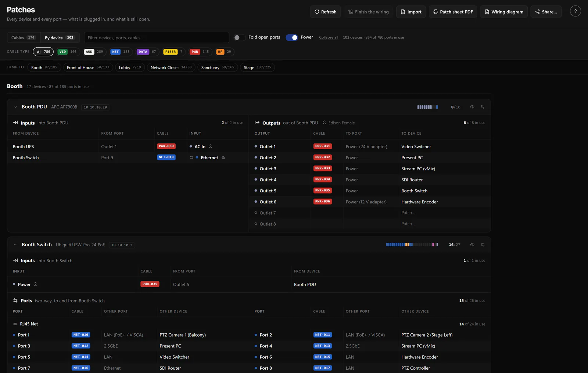Click the settings sliders icon on Booth Switch
Image resolution: width=588 pixels, height=373 pixels.
[483, 245]
